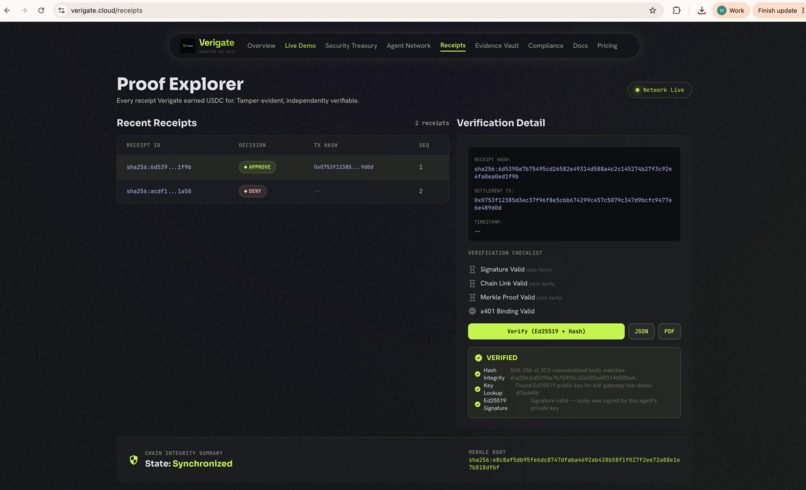806x490 pixels.
Task: Click the Network Live status badge
Action: [x=660, y=90]
